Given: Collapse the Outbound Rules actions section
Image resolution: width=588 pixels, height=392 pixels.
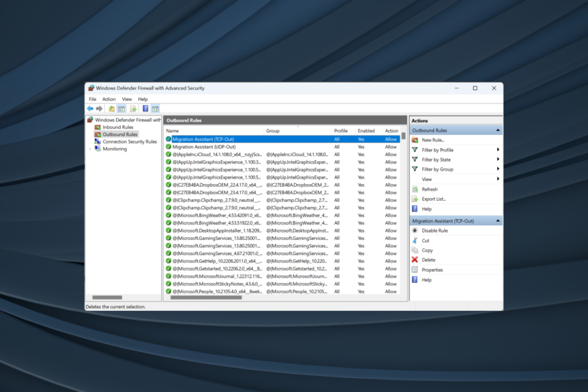Looking at the screenshot, I should tap(498, 130).
